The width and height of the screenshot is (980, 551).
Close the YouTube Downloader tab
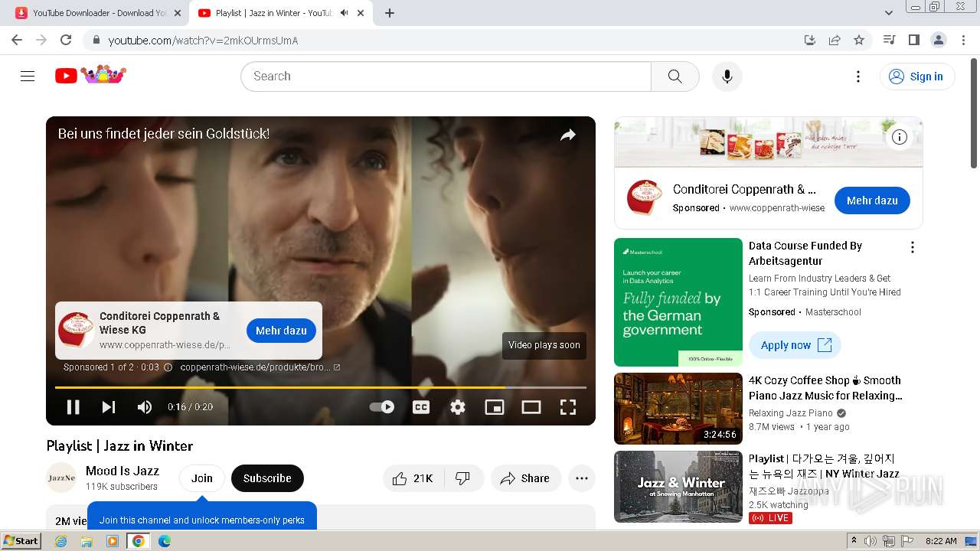pyautogui.click(x=178, y=13)
